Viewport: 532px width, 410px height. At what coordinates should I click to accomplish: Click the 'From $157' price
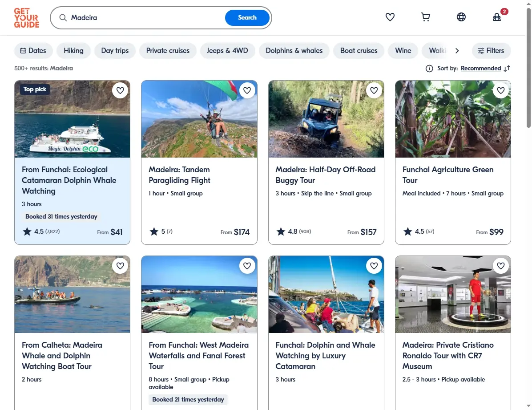pyautogui.click(x=362, y=232)
